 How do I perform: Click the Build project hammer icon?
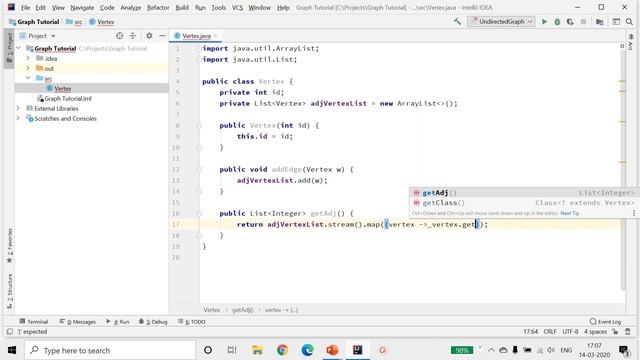[457, 22]
